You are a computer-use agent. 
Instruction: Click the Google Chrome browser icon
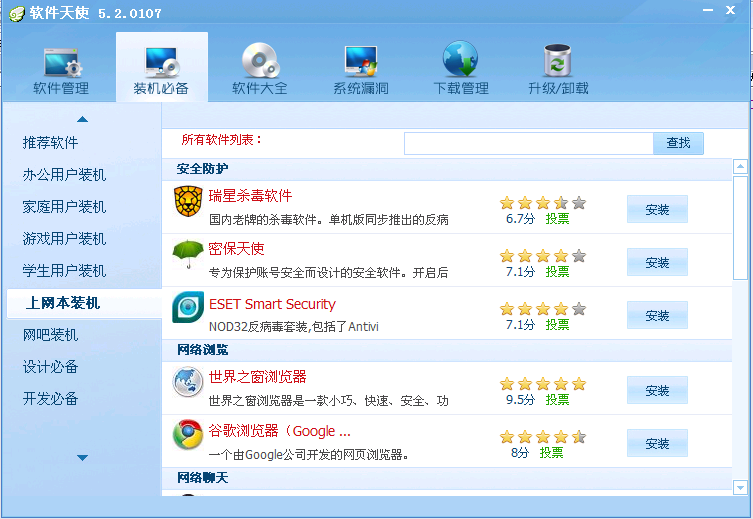coord(188,435)
